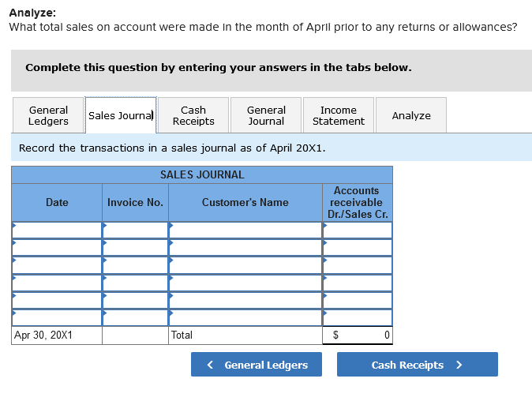Click the General Ledgers back button

257,365
